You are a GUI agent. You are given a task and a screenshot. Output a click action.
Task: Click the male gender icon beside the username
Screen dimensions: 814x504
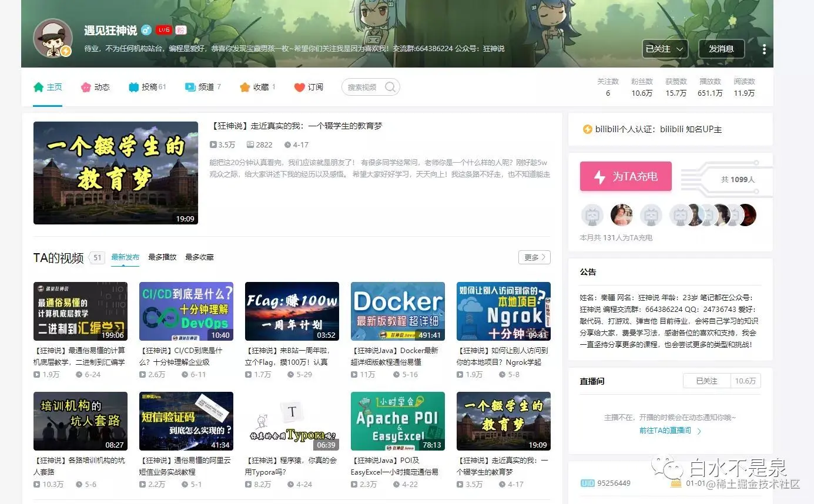[x=146, y=31]
